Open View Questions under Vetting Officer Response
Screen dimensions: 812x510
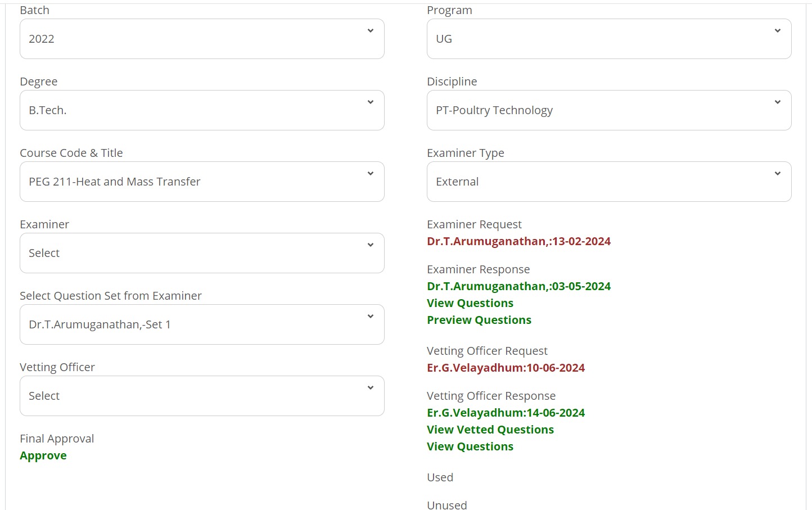tap(470, 446)
